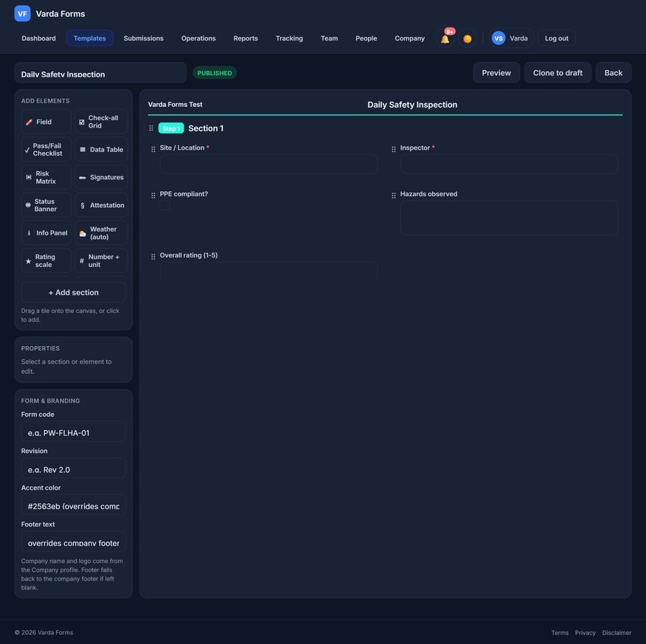Image resolution: width=646 pixels, height=644 pixels.
Task: Click the Footer text input field
Action: [74, 543]
